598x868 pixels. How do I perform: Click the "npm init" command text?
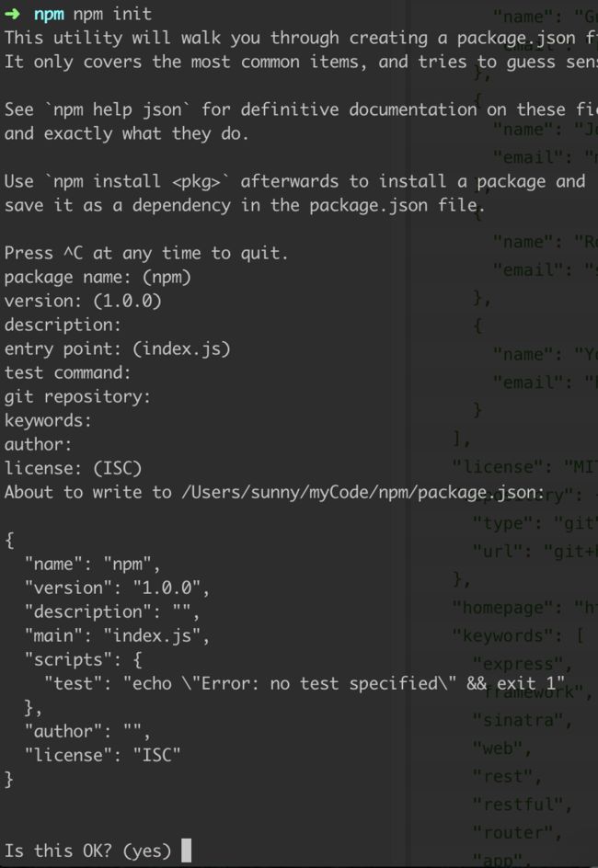click(x=112, y=14)
